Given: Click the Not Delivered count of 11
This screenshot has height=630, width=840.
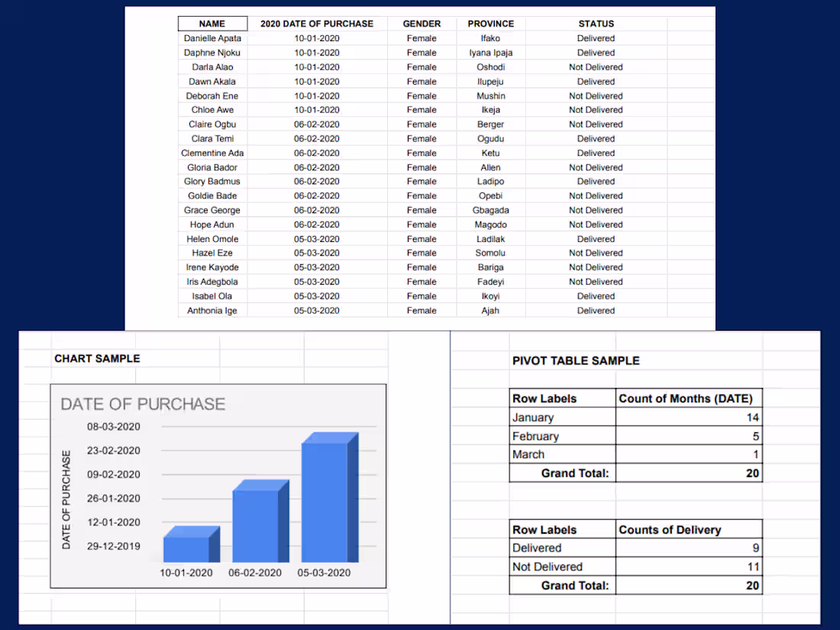Looking at the screenshot, I should pos(752,567).
